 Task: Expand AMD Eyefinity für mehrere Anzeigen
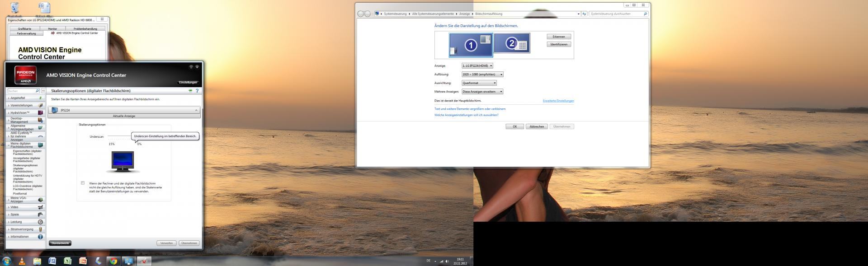(x=25, y=136)
